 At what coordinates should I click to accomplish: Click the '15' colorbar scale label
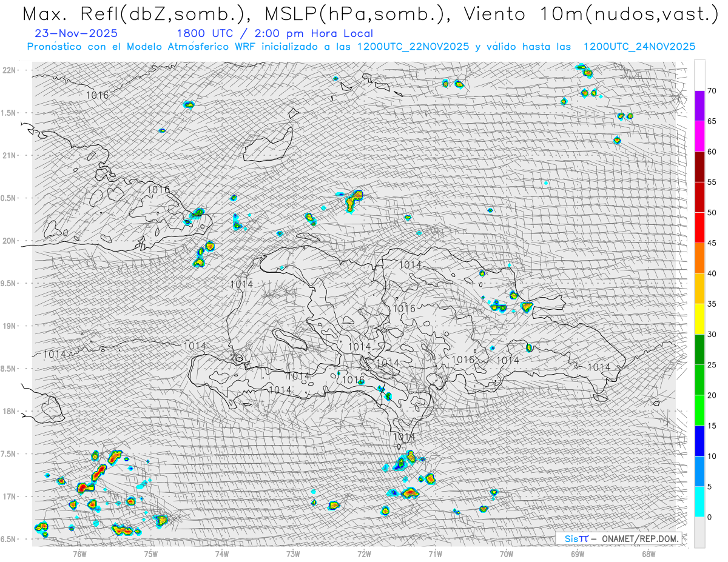click(712, 426)
